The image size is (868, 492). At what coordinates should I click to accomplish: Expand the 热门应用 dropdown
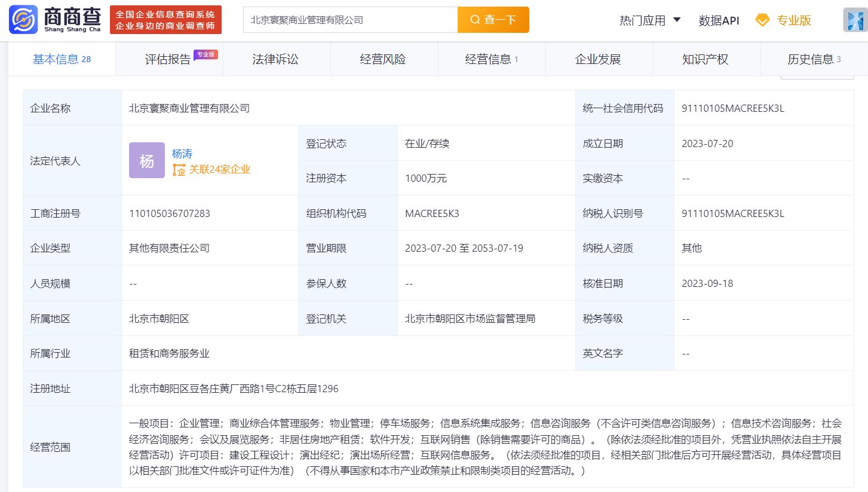pyautogui.click(x=650, y=20)
